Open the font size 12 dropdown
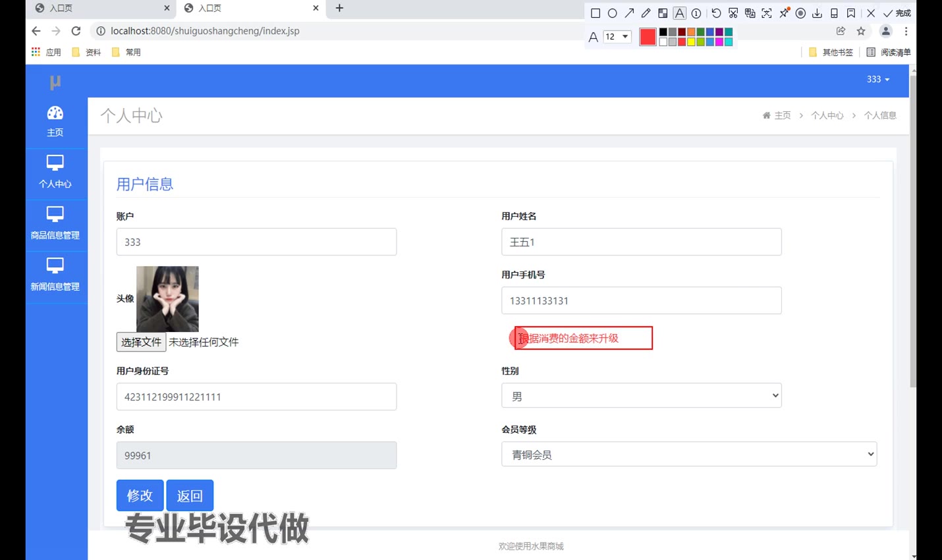The height and width of the screenshot is (560, 942). pos(617,37)
